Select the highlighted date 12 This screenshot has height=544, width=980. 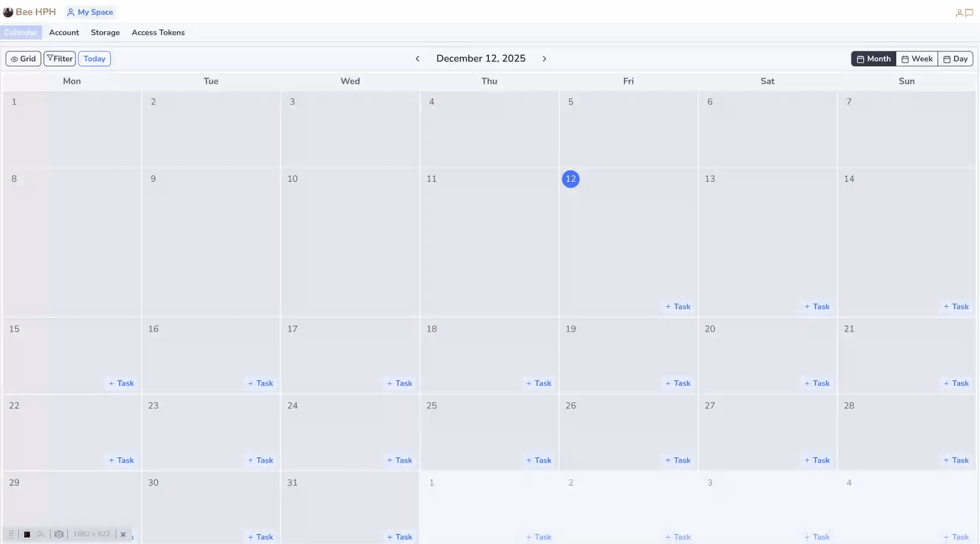tap(570, 179)
